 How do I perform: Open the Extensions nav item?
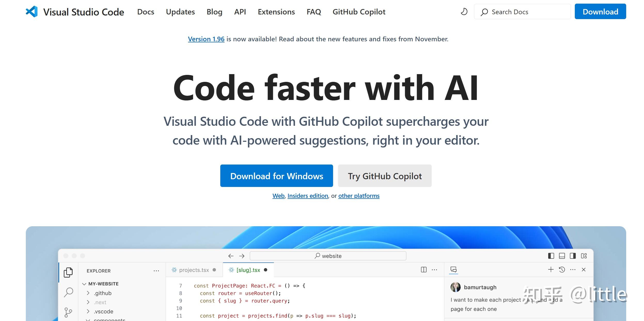click(276, 12)
